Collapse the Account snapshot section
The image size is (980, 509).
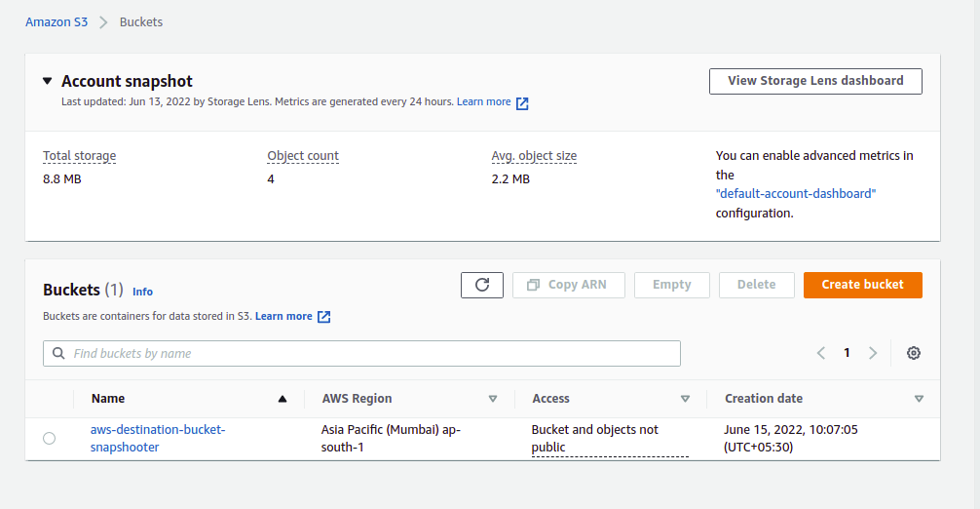[48, 81]
